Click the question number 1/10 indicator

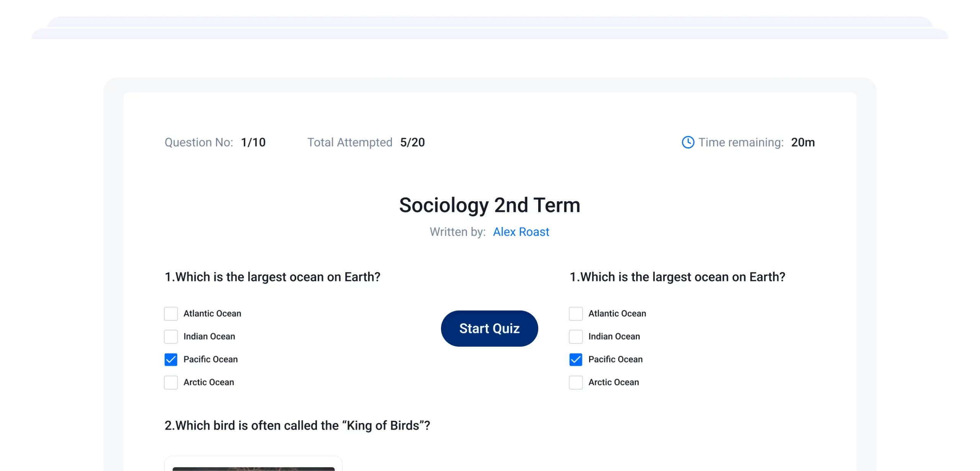click(x=253, y=142)
